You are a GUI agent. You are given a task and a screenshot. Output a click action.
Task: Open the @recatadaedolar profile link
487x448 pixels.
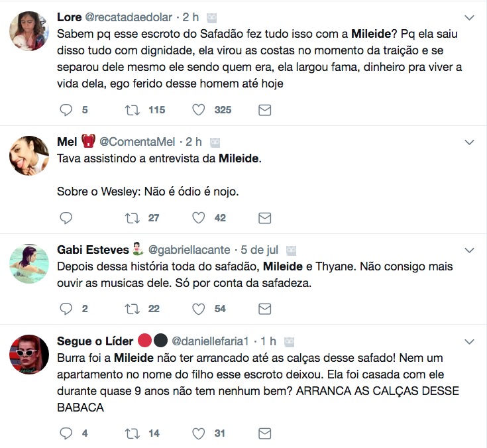click(x=129, y=17)
